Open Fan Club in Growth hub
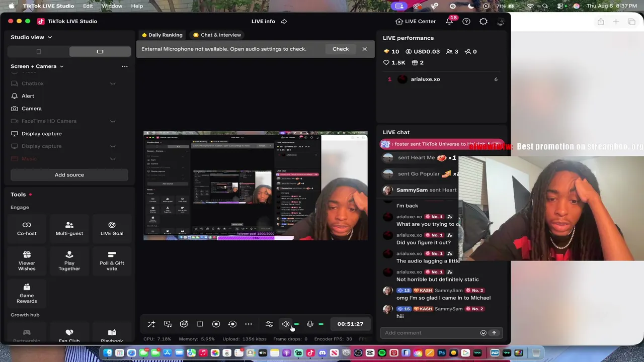 click(x=69, y=335)
